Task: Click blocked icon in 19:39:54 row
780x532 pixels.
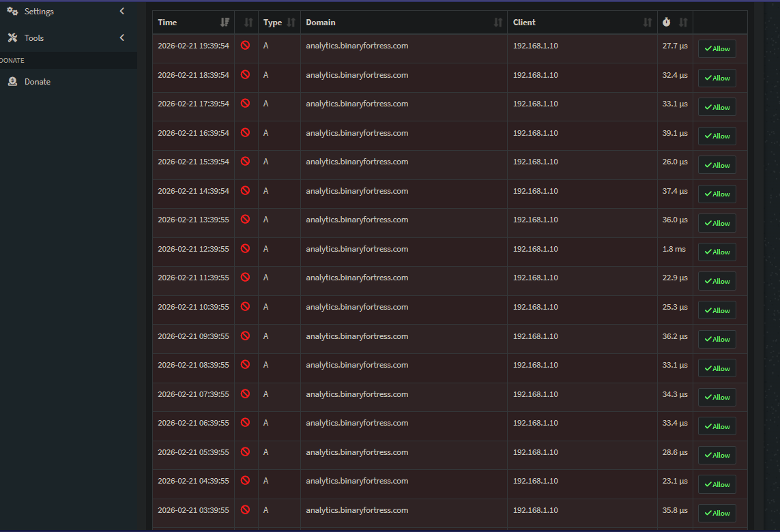Action: (245, 45)
